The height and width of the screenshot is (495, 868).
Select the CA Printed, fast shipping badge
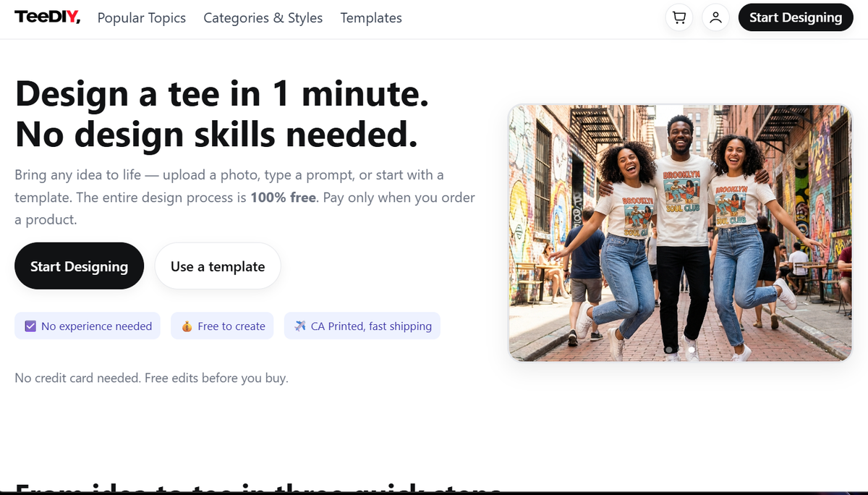pos(362,326)
